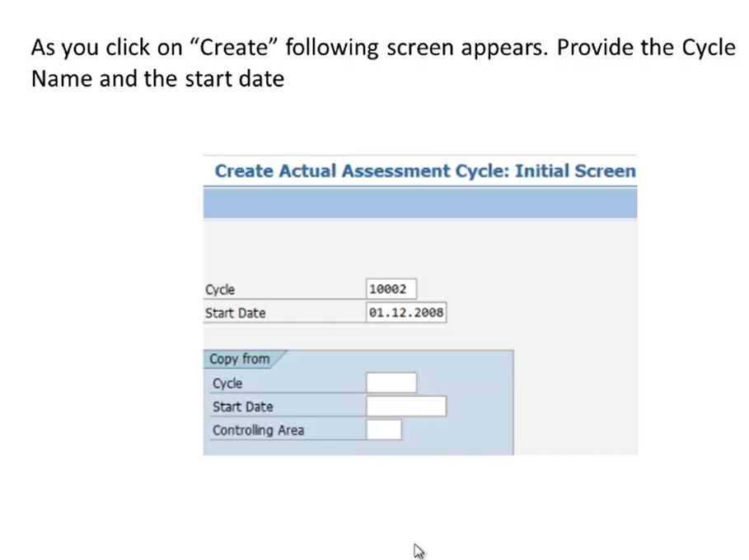This screenshot has width=749, height=560.
Task: Click the Cycle field containing 10002
Action: point(391,289)
